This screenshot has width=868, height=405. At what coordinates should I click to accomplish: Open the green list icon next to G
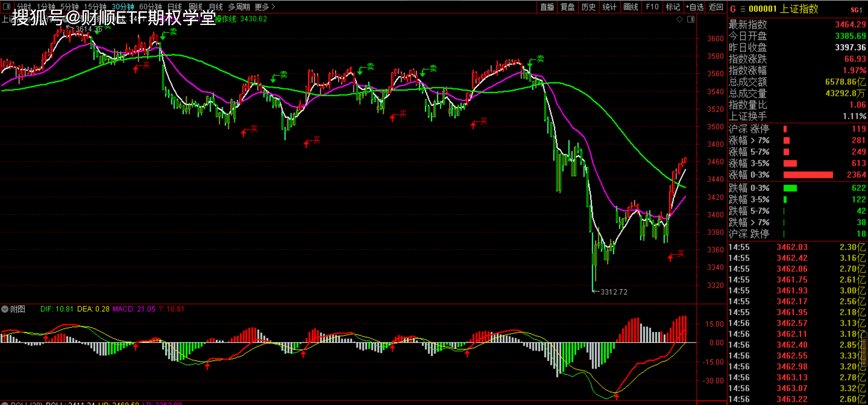pyautogui.click(x=743, y=9)
